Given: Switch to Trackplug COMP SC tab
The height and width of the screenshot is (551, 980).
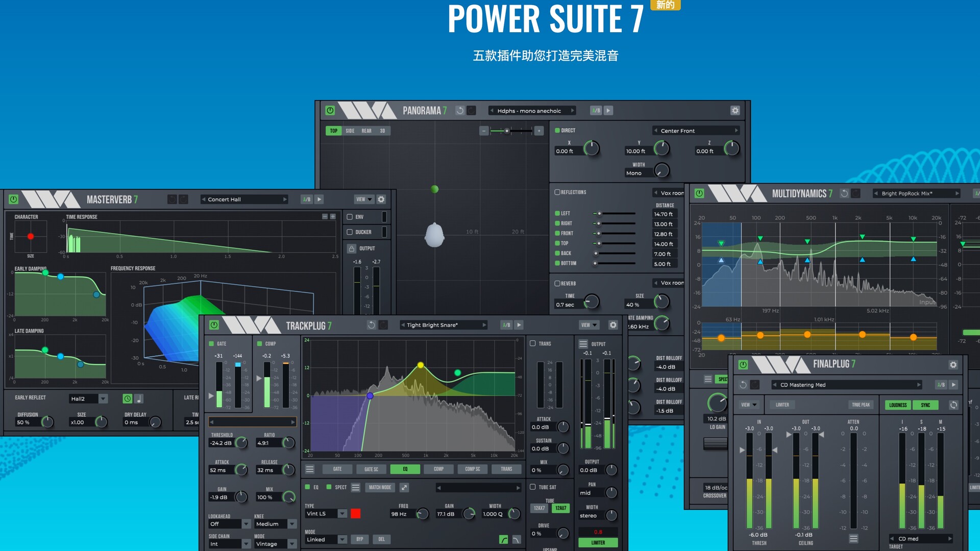Looking at the screenshot, I should (473, 469).
